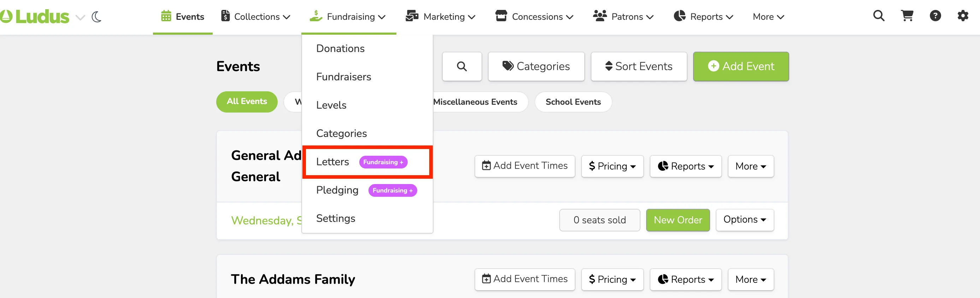Click the help question mark icon
Image resolution: width=980 pixels, height=298 pixels.
[x=935, y=16]
